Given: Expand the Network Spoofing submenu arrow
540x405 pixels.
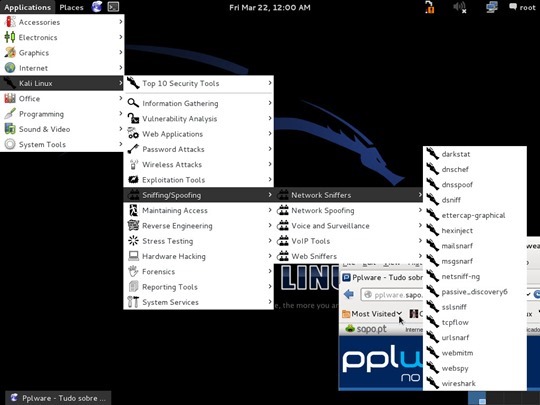Looking at the screenshot, I should click(x=420, y=210).
